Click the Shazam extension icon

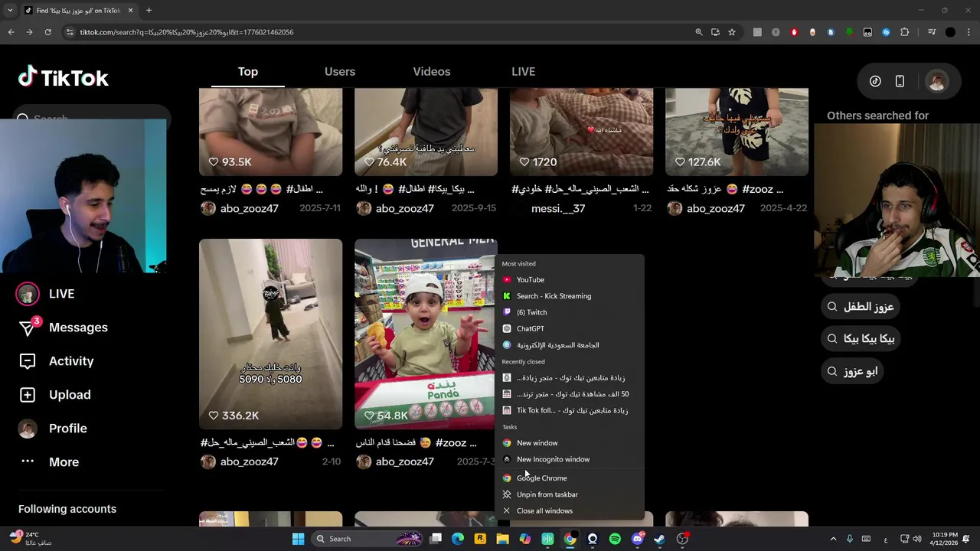click(886, 32)
